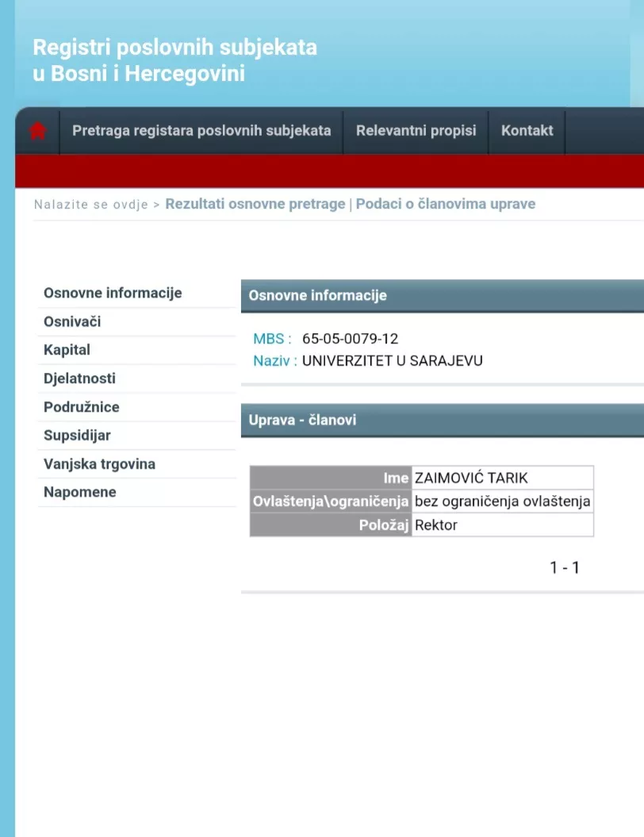
Task: Return to Rezultati osnovne pretrage breadcrumb
Action: coord(255,204)
